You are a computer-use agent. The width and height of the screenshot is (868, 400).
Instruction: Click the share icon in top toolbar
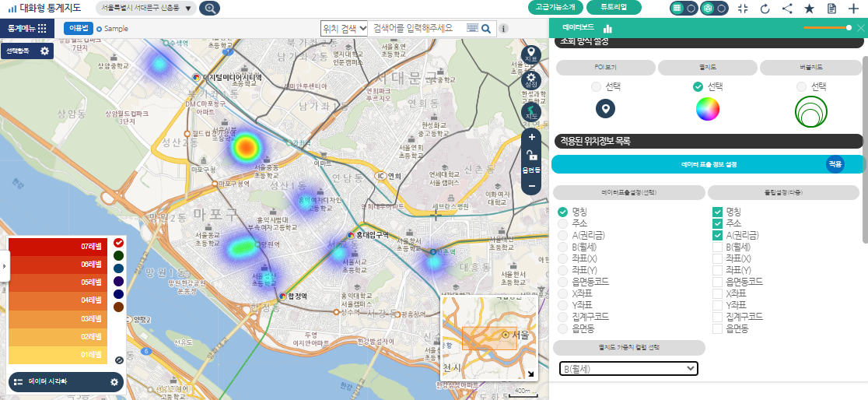point(787,9)
